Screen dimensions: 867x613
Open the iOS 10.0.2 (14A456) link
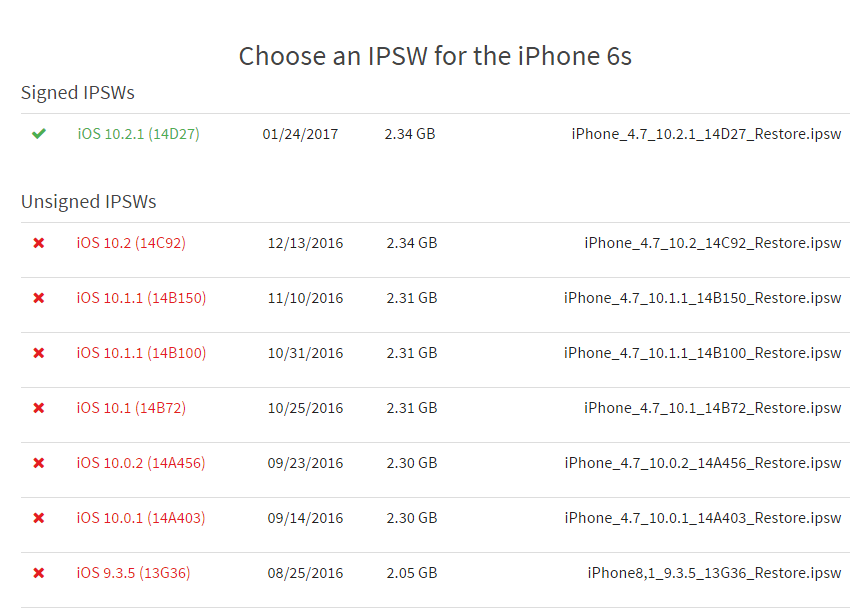141,463
